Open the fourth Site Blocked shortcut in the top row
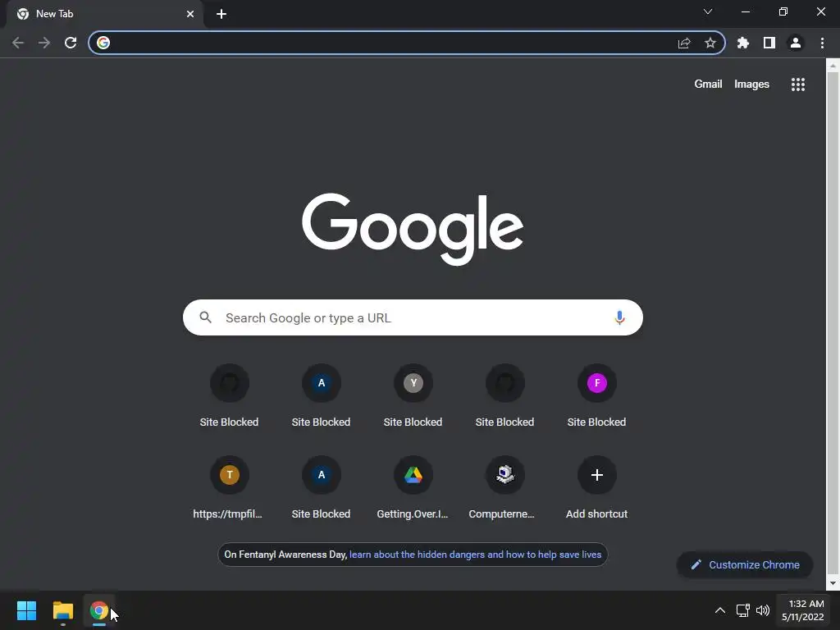Image resolution: width=840 pixels, height=630 pixels. pos(504,396)
